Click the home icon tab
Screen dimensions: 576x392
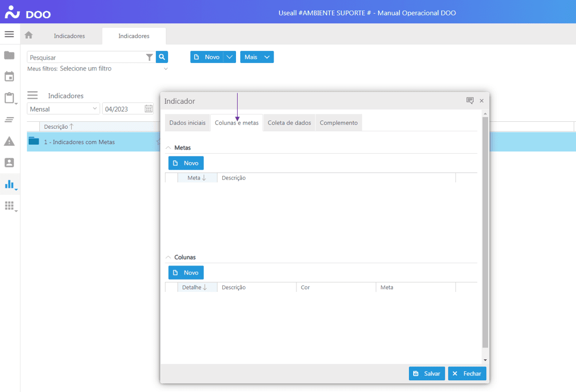29,35
